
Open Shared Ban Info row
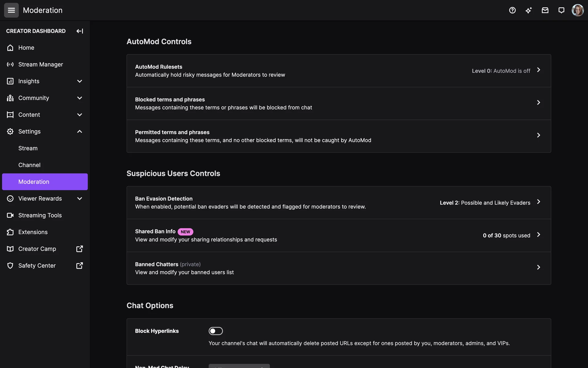click(x=338, y=236)
